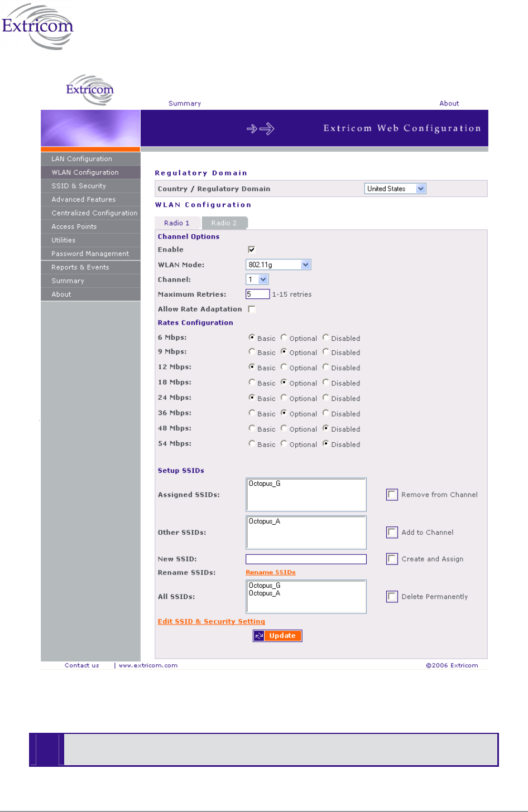Set 48 Mbps rate to Basic

point(252,429)
